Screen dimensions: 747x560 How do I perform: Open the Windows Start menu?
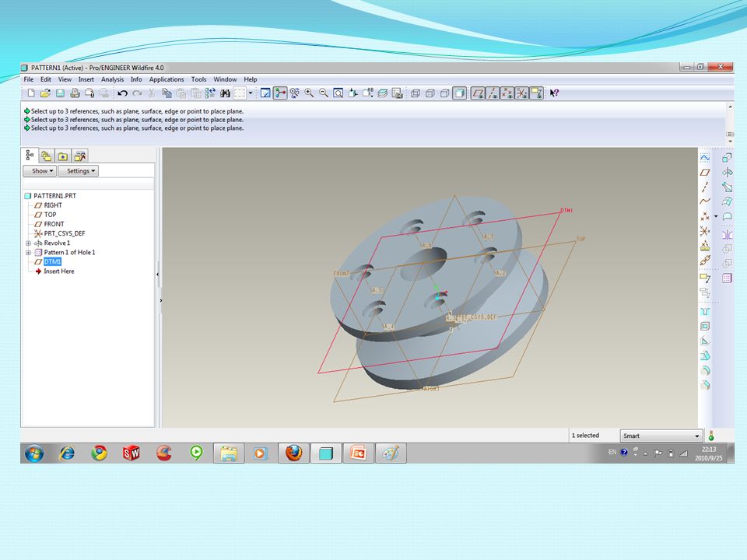tap(34, 453)
